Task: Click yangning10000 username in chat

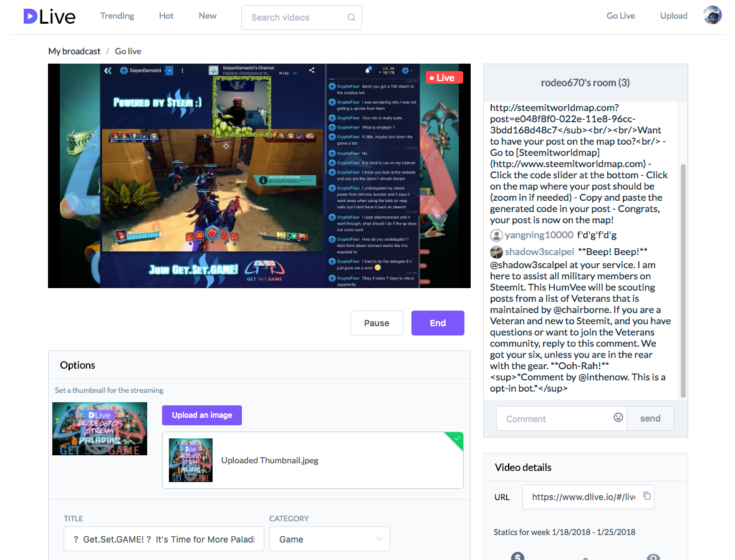Action: click(x=539, y=235)
